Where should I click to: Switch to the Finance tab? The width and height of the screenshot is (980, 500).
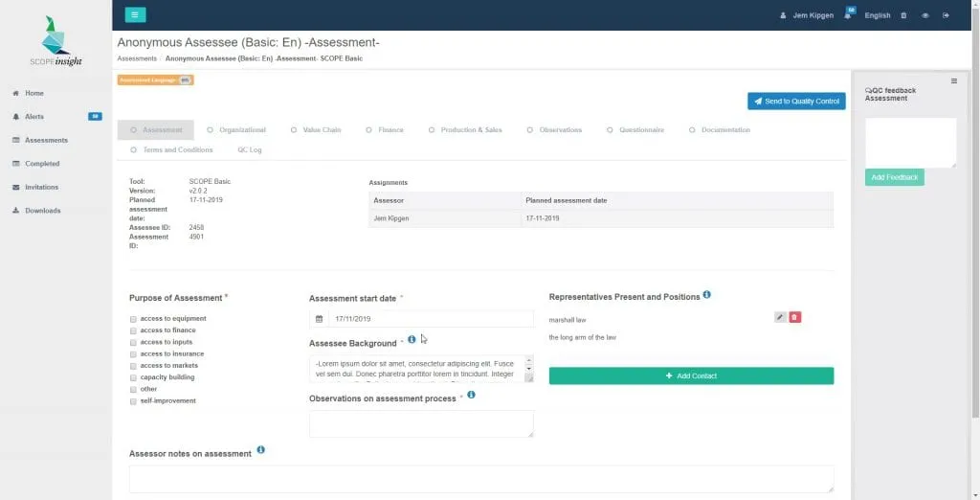click(385, 130)
